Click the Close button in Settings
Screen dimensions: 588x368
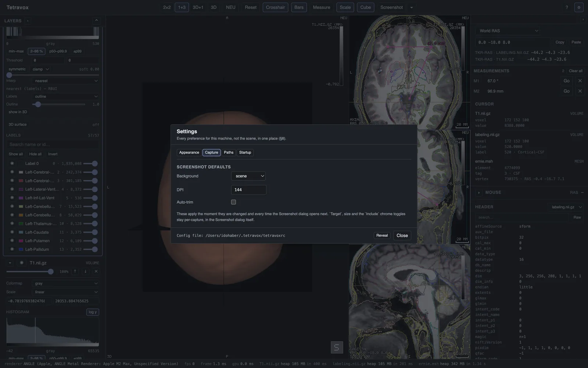pos(402,236)
